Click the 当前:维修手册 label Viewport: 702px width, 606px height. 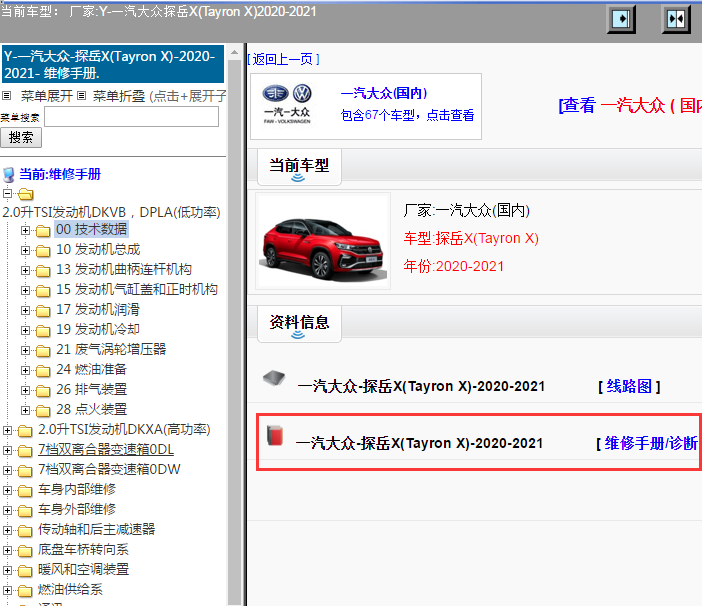(x=60, y=174)
